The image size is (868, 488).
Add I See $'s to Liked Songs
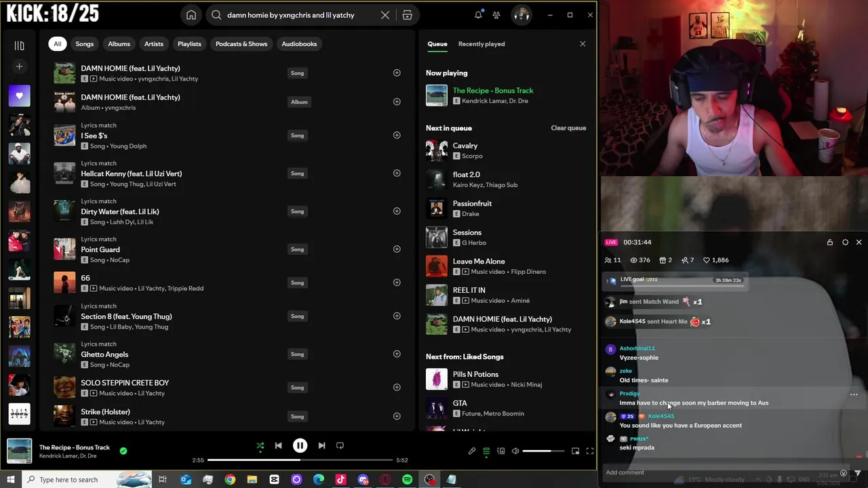click(x=397, y=135)
